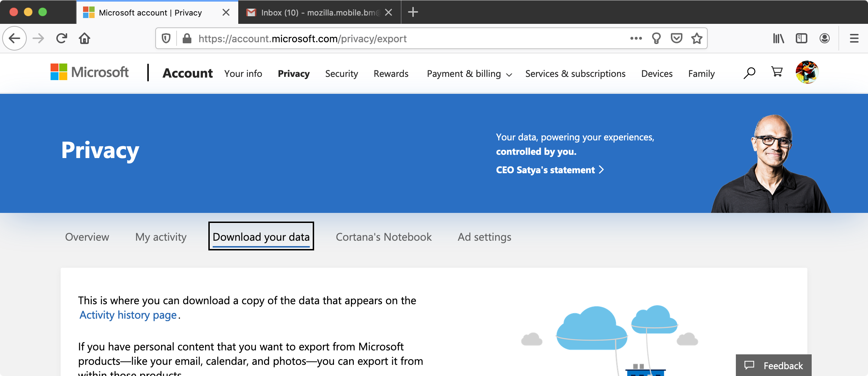The width and height of the screenshot is (868, 376).
Task: Bookmark this page with the star icon
Action: (697, 38)
